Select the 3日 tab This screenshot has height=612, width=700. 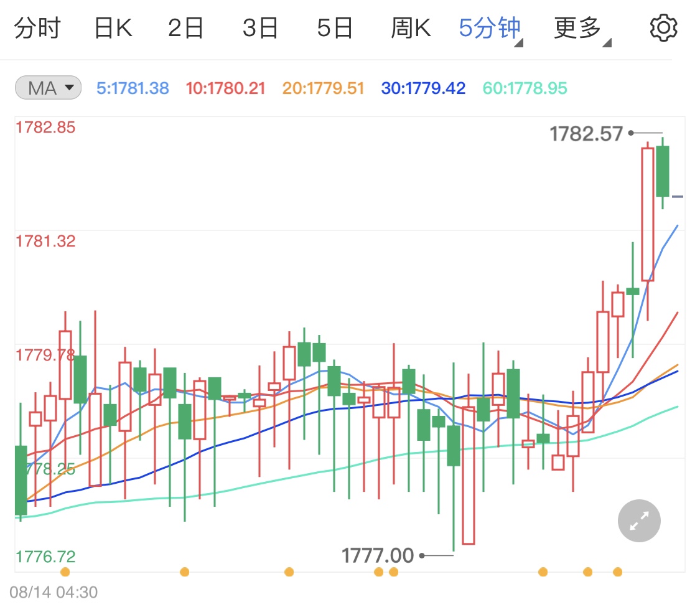click(x=260, y=27)
